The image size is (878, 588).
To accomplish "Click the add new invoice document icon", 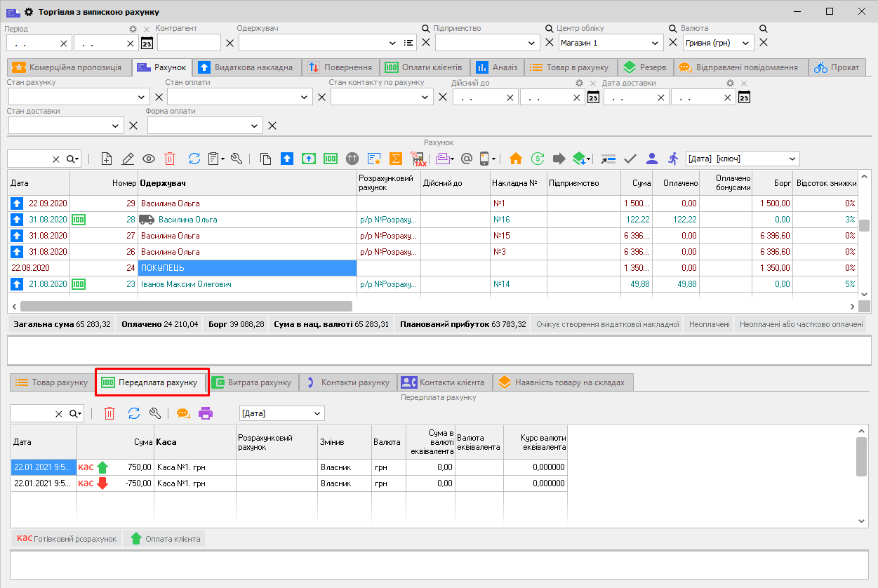I will [107, 159].
